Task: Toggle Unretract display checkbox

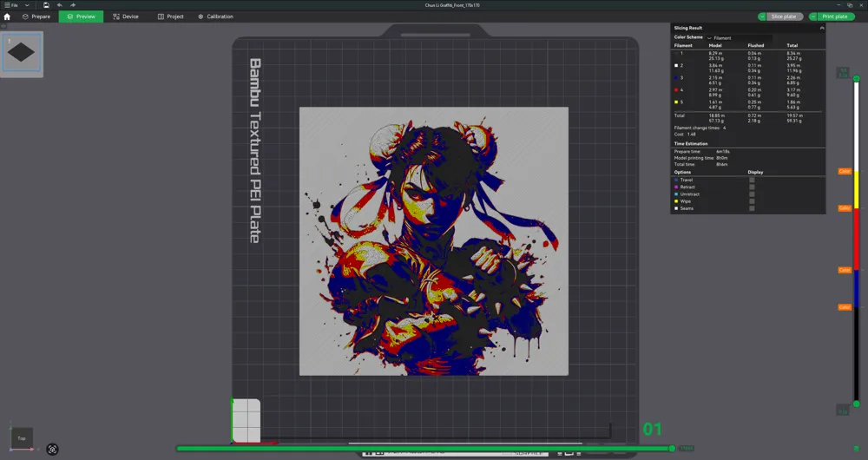Action: (x=752, y=194)
